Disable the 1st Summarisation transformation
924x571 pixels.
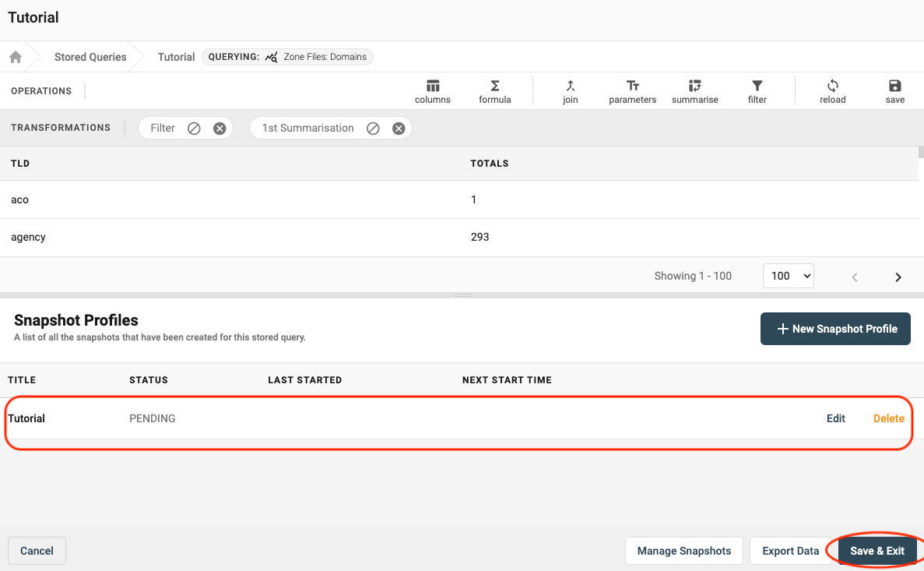[374, 129]
